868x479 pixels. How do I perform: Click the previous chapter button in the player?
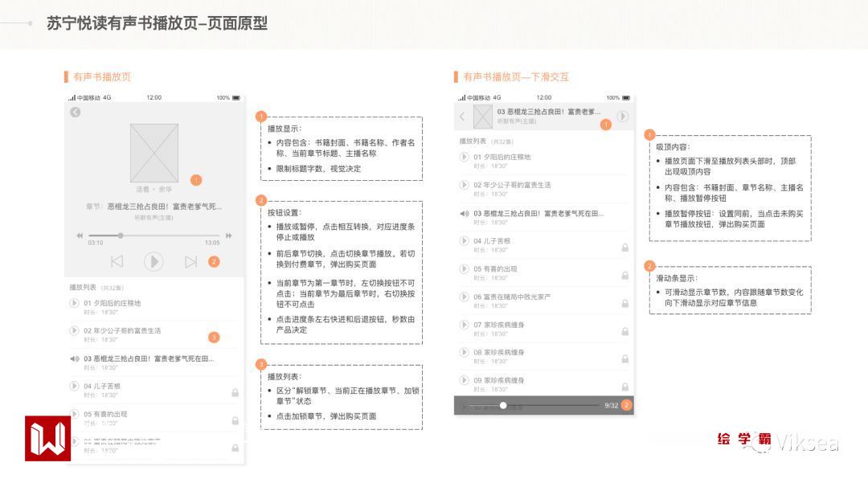117,261
